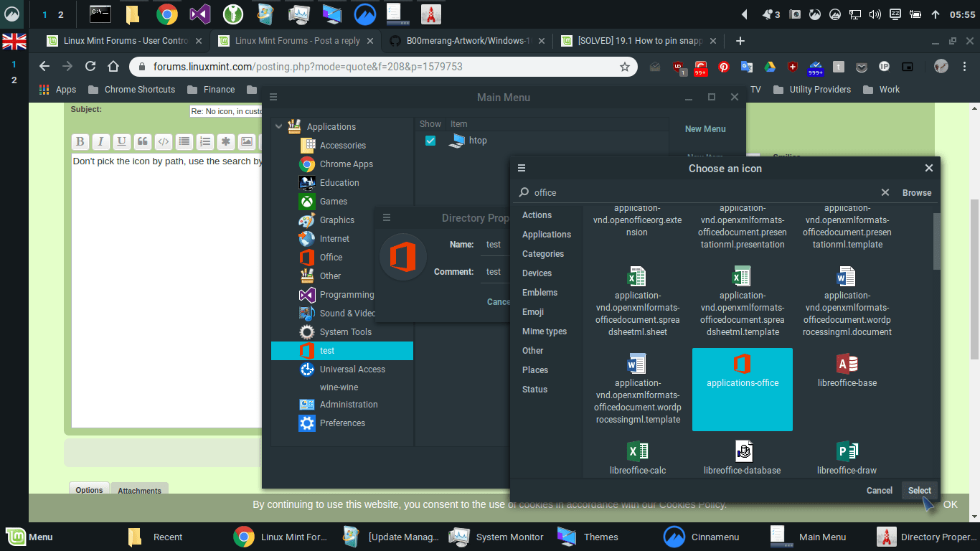Click Cancel in the Choose an icon dialog
This screenshot has width=980, height=551.
click(x=879, y=491)
